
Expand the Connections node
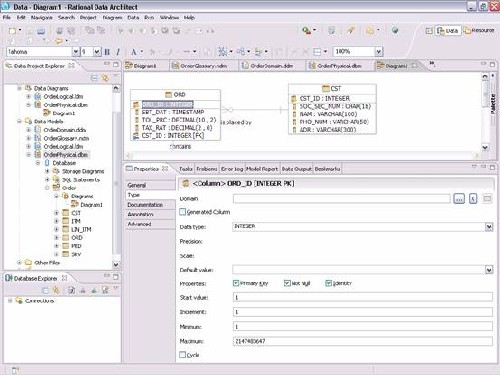pyautogui.click(x=10, y=301)
